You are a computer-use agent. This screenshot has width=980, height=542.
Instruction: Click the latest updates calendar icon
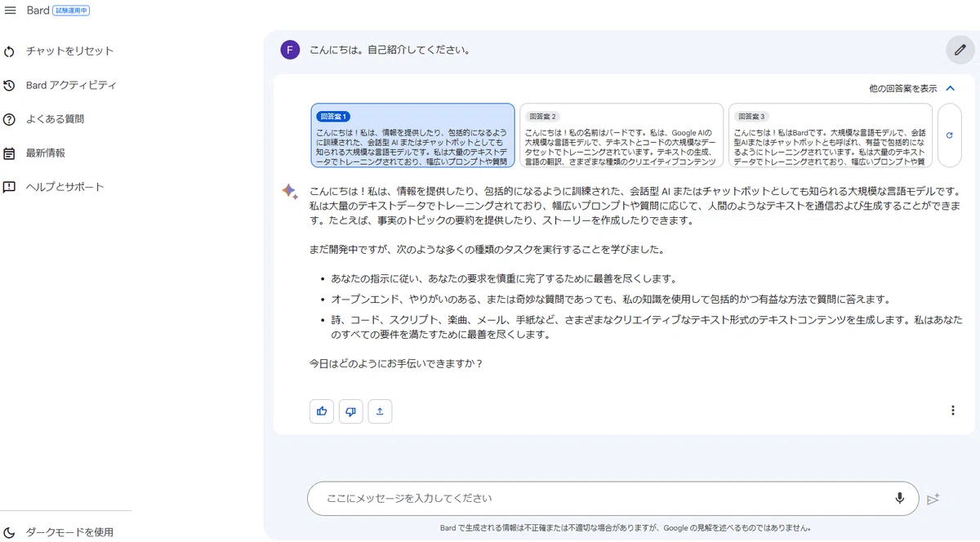tap(10, 153)
